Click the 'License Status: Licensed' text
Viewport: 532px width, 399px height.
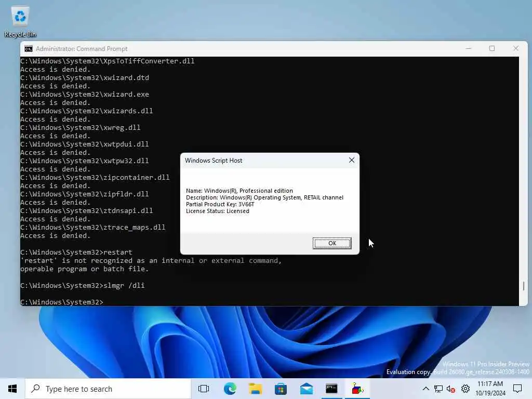[x=218, y=211]
